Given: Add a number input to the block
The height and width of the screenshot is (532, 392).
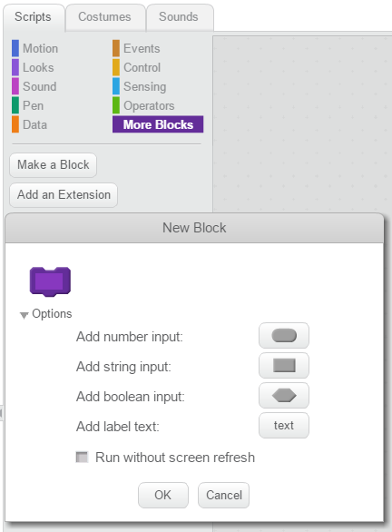Looking at the screenshot, I should point(284,336).
